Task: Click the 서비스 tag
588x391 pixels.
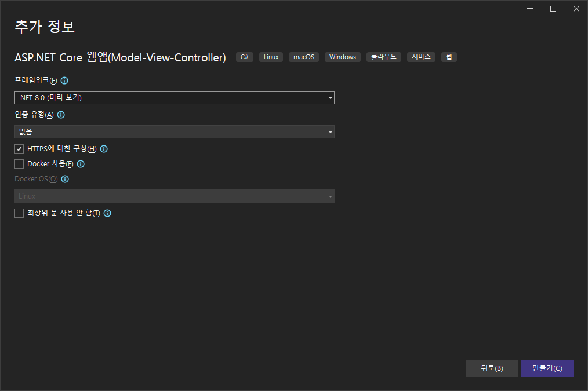Action: point(421,57)
